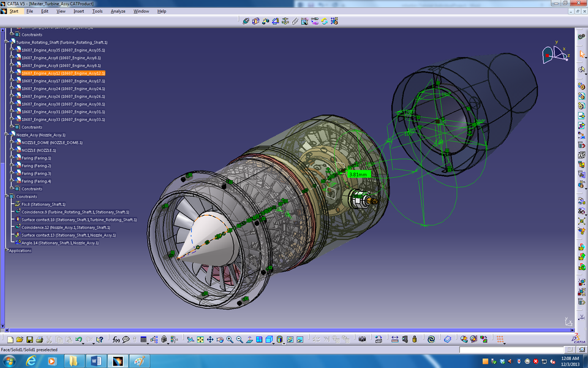Collapse the Nozzle_Assy tree node
The width and height of the screenshot is (588, 368).
click(6, 134)
